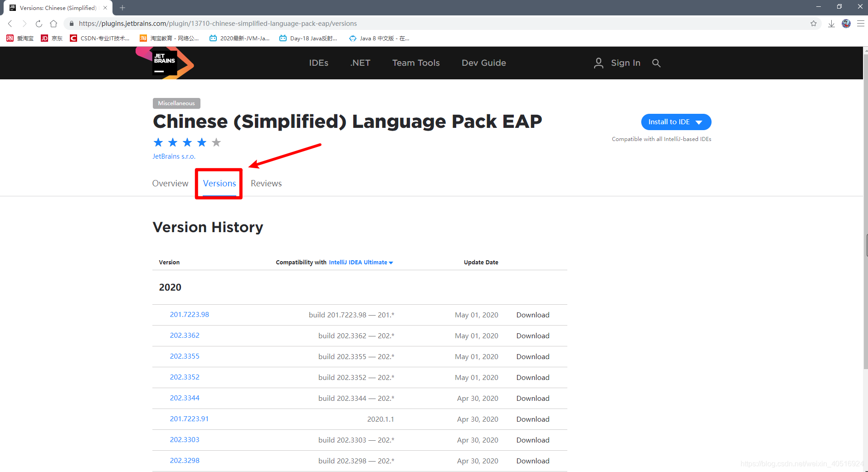
Task: Download version 202.3344
Action: [533, 399]
